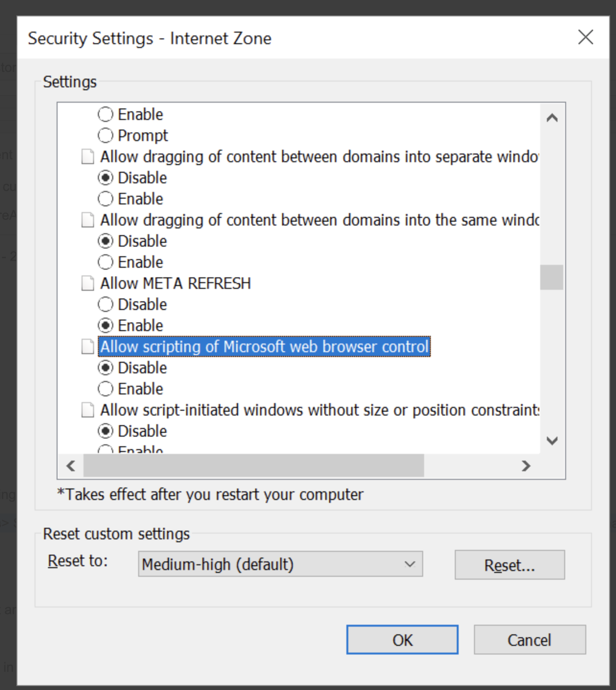Enable Allow META REFRESH
Screen dimensions: 616x690
pos(106,326)
